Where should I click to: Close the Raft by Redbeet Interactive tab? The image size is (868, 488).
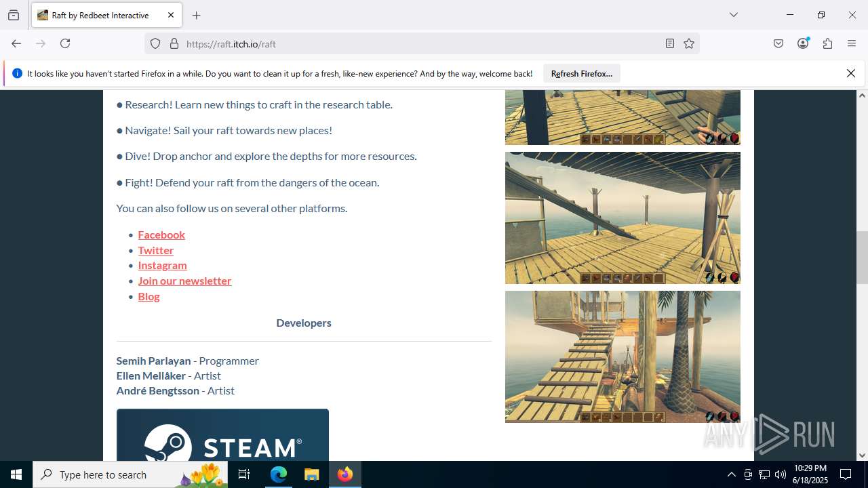pos(171,15)
